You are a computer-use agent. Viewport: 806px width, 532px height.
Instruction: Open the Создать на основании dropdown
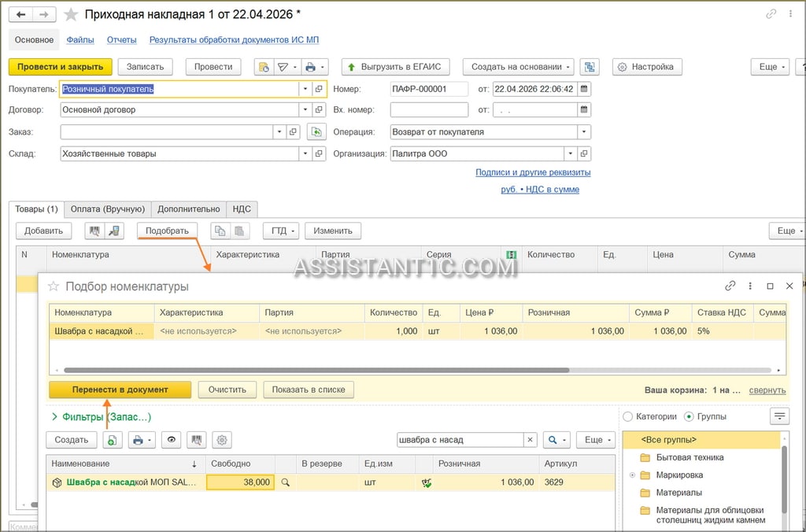(519, 67)
